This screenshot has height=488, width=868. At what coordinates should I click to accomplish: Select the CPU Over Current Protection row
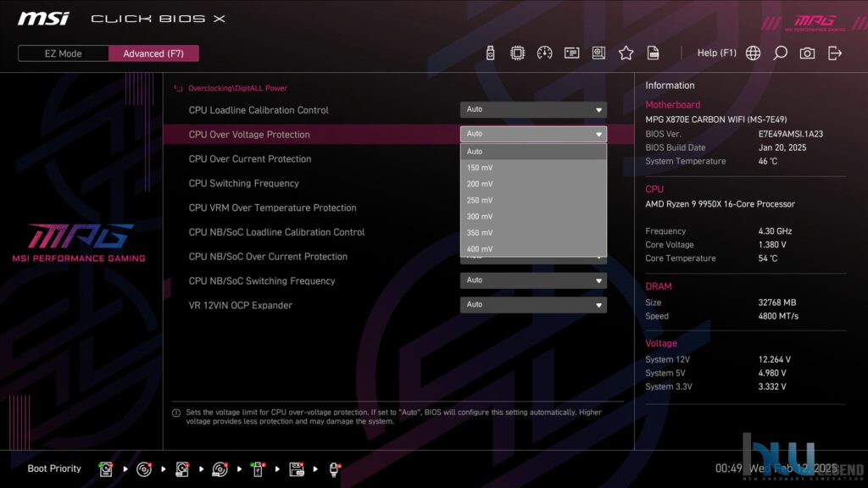[250, 158]
